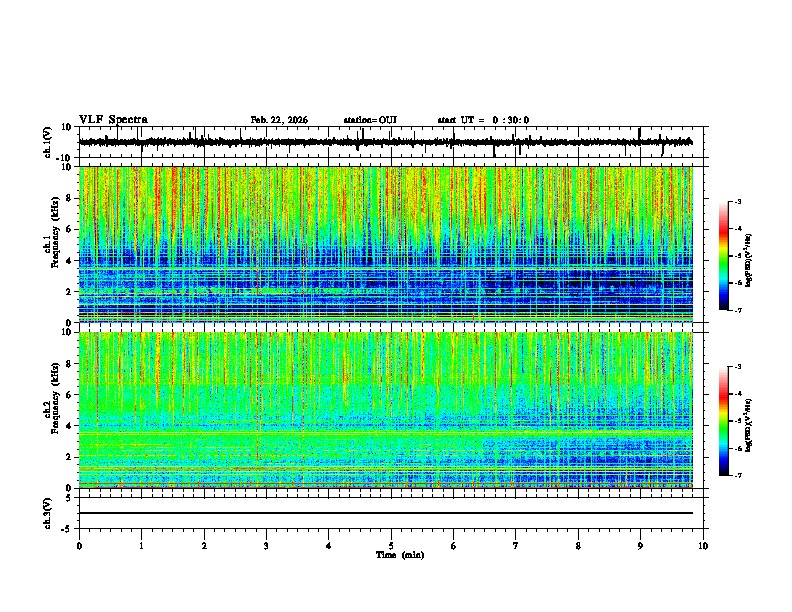Click the ch.1 color bar 'log(PSD)' units label
The height and width of the screenshot is (612, 792).
(749, 260)
